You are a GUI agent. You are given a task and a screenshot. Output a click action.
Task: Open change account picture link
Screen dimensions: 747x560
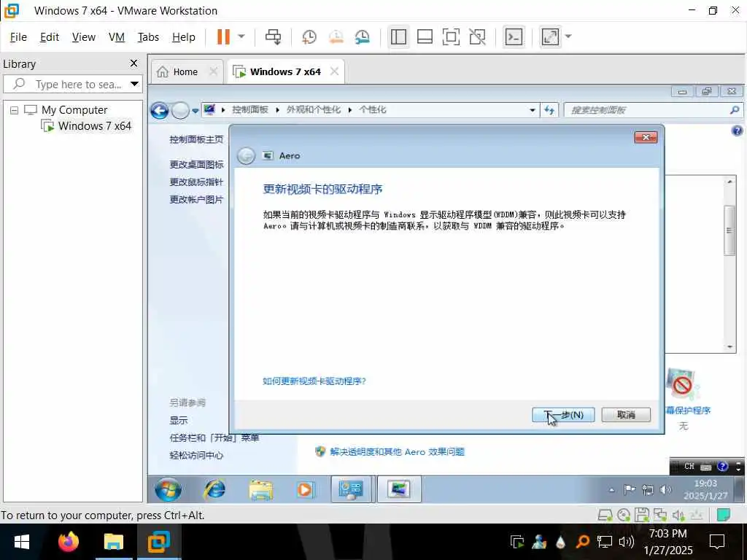tap(196, 200)
